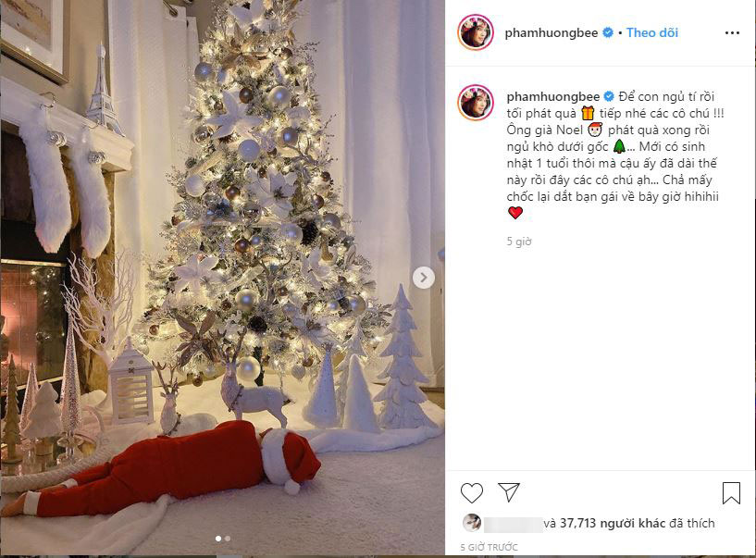Click the caption profile avatar
This screenshot has width=756, height=558.
click(476, 102)
